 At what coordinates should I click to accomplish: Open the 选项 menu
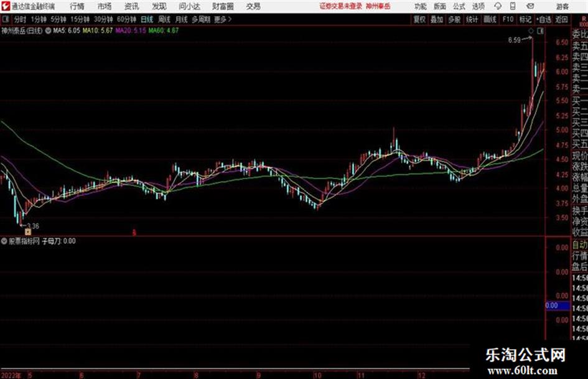click(478, 6)
